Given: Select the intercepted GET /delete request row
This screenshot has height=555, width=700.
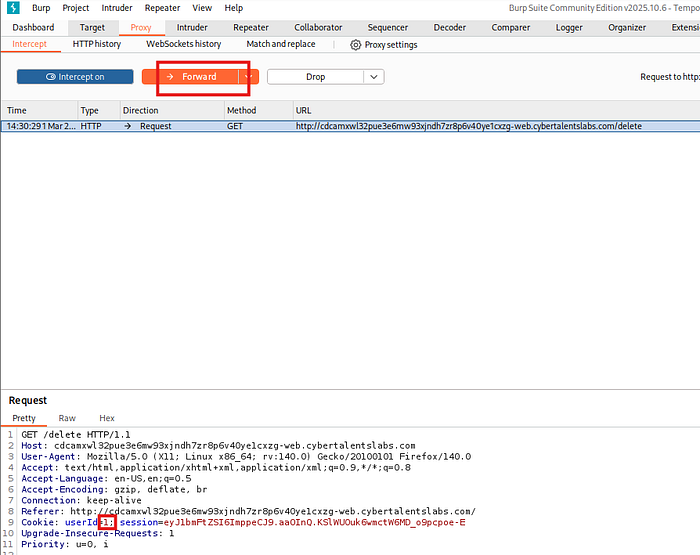Looking at the screenshot, I should click(350, 126).
